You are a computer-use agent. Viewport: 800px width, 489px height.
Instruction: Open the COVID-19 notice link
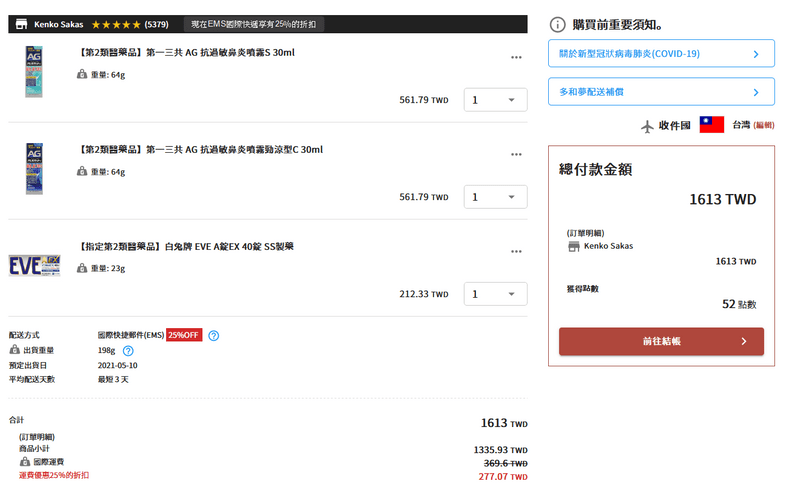(661, 54)
